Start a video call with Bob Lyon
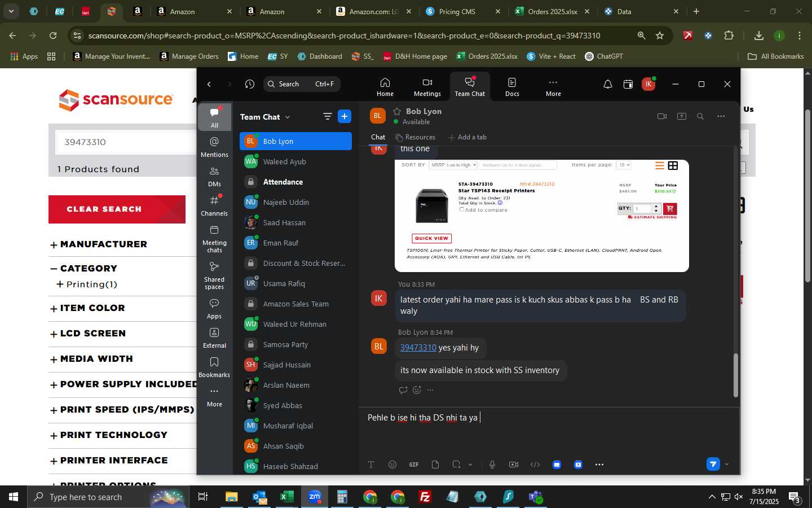The height and width of the screenshot is (508, 812). coord(662,116)
